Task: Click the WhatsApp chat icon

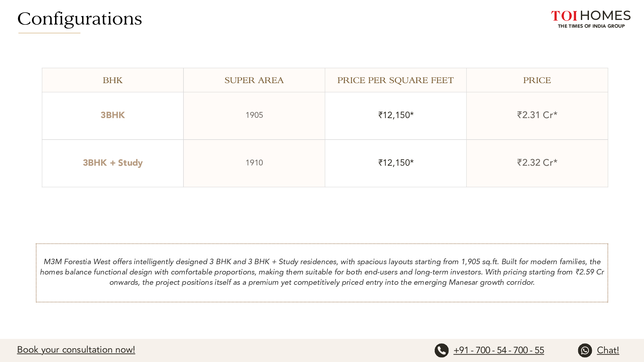Action: pos(585,350)
